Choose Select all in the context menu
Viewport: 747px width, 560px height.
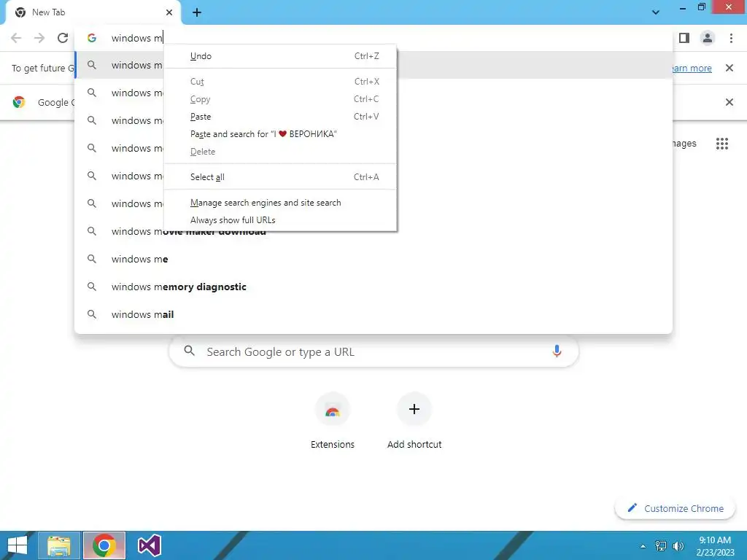click(x=280, y=177)
